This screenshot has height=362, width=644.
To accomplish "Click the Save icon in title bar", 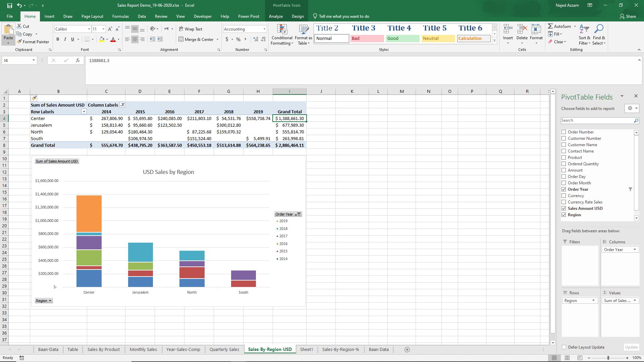I will (9, 5).
